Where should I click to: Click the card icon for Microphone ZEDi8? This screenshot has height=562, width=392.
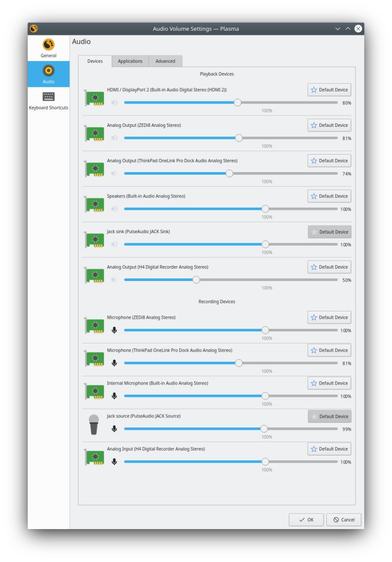pyautogui.click(x=94, y=326)
